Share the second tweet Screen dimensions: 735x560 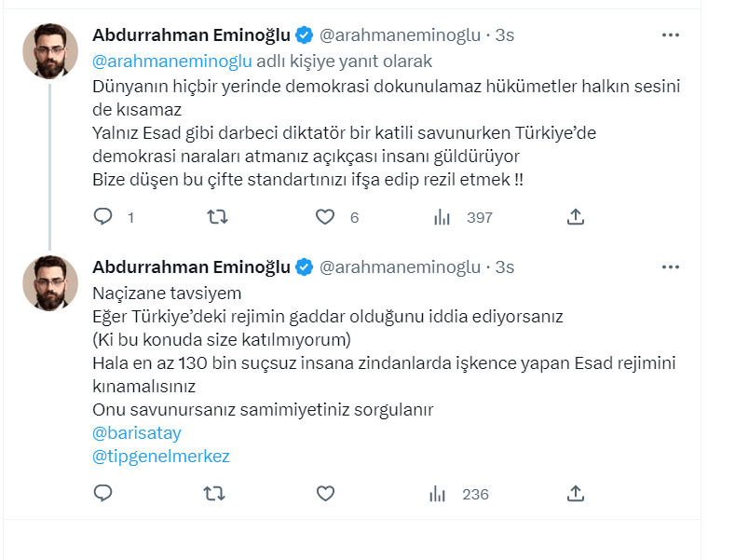tap(576, 494)
